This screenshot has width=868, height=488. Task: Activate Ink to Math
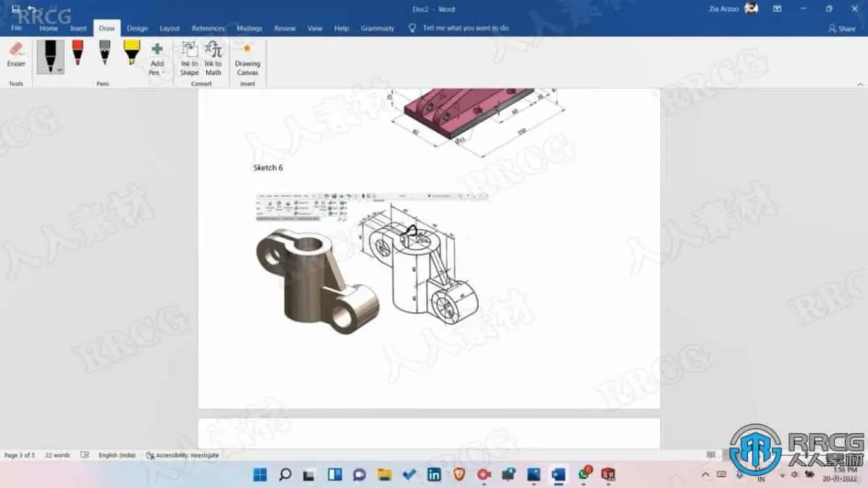(x=213, y=59)
